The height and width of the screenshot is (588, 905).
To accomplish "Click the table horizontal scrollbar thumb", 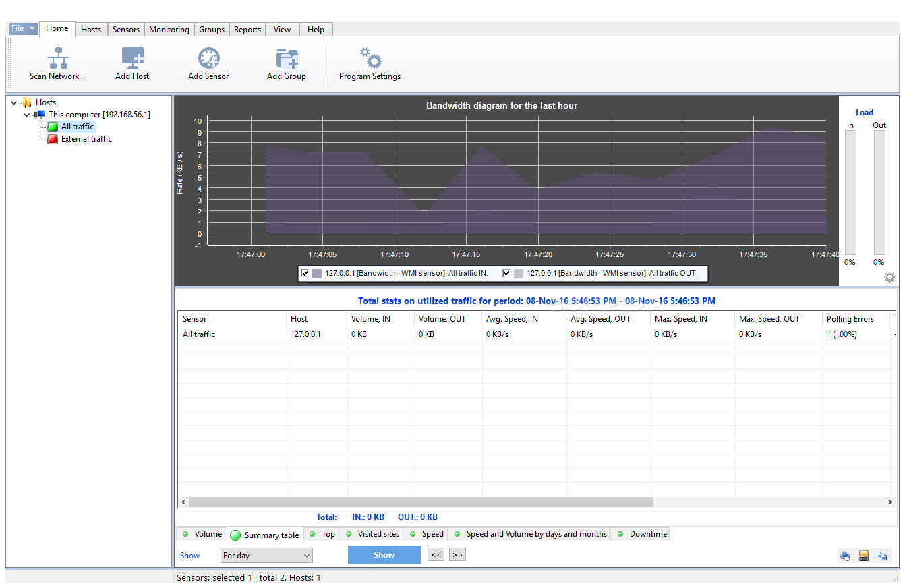I will coord(421,502).
